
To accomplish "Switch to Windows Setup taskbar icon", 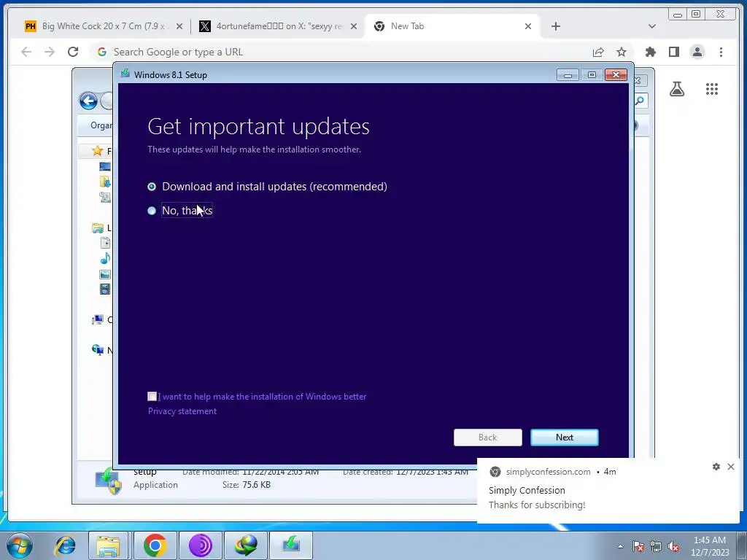I will (x=291, y=545).
